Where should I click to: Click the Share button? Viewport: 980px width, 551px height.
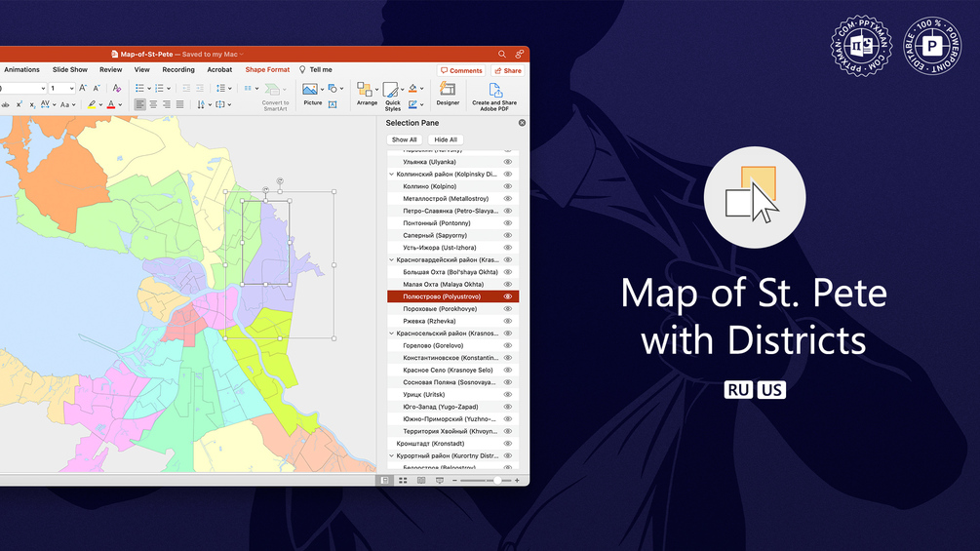(508, 70)
